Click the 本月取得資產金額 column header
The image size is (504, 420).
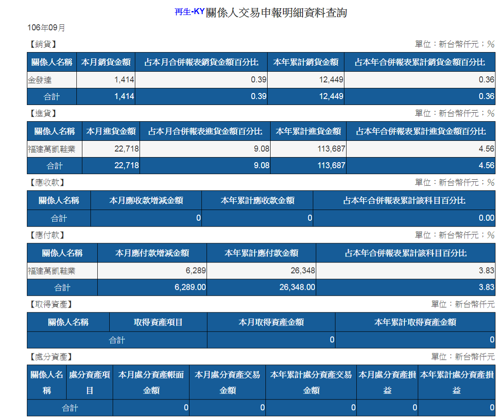coord(271,322)
